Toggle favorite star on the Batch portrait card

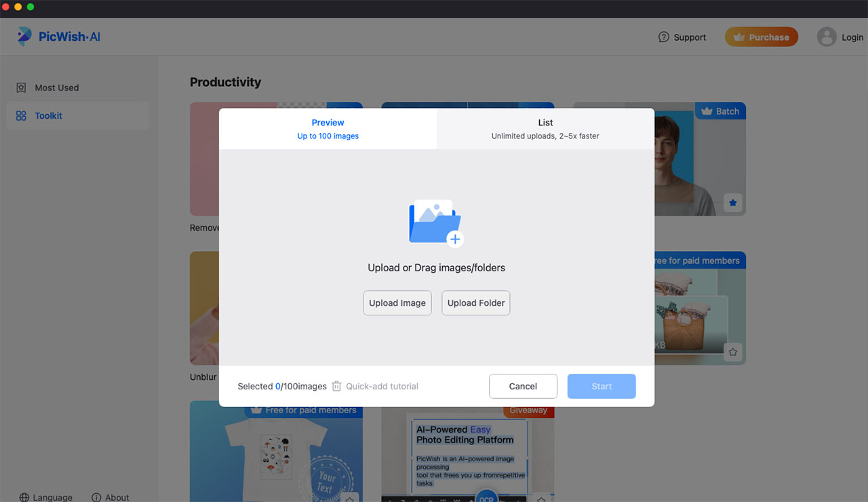click(x=732, y=203)
